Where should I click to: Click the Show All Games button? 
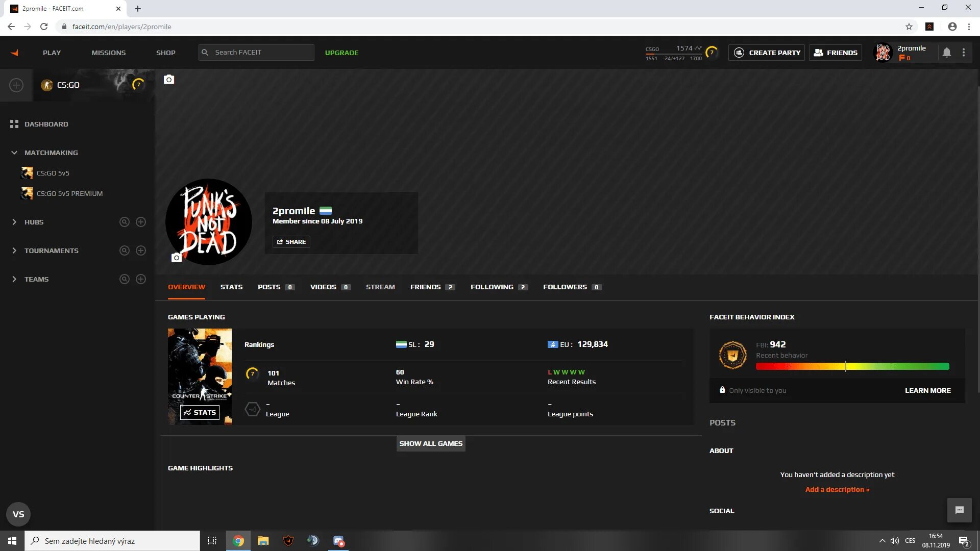point(431,443)
